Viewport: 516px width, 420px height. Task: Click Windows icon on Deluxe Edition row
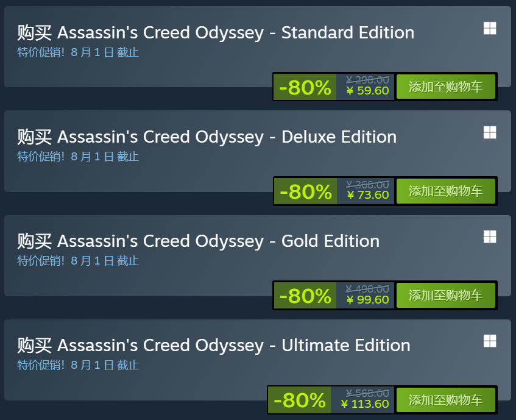pos(490,132)
